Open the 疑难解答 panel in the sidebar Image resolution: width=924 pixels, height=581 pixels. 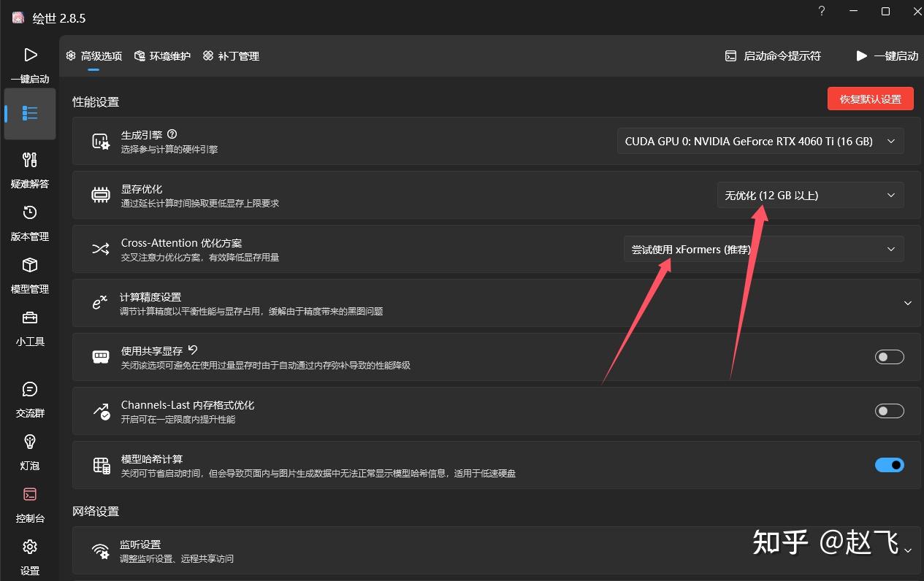point(29,169)
